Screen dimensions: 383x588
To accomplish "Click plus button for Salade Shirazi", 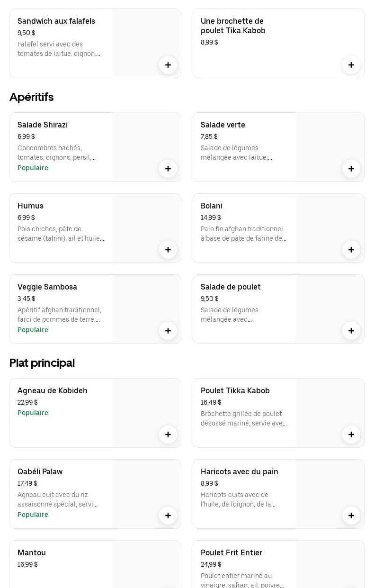I will point(168,169).
